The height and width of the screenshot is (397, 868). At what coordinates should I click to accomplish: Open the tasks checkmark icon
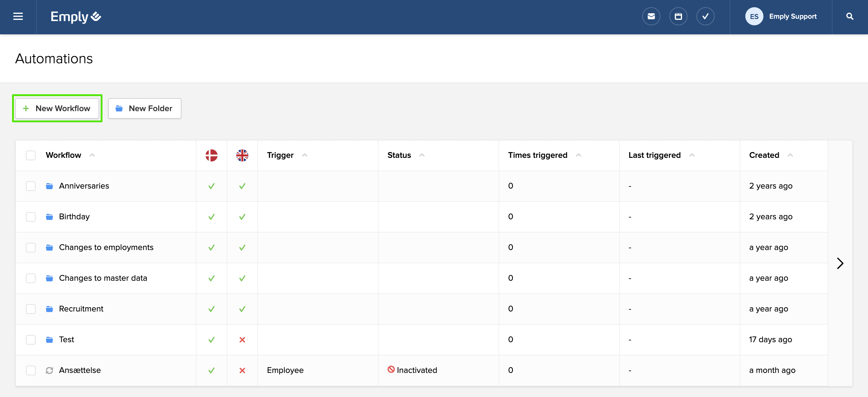click(x=705, y=17)
